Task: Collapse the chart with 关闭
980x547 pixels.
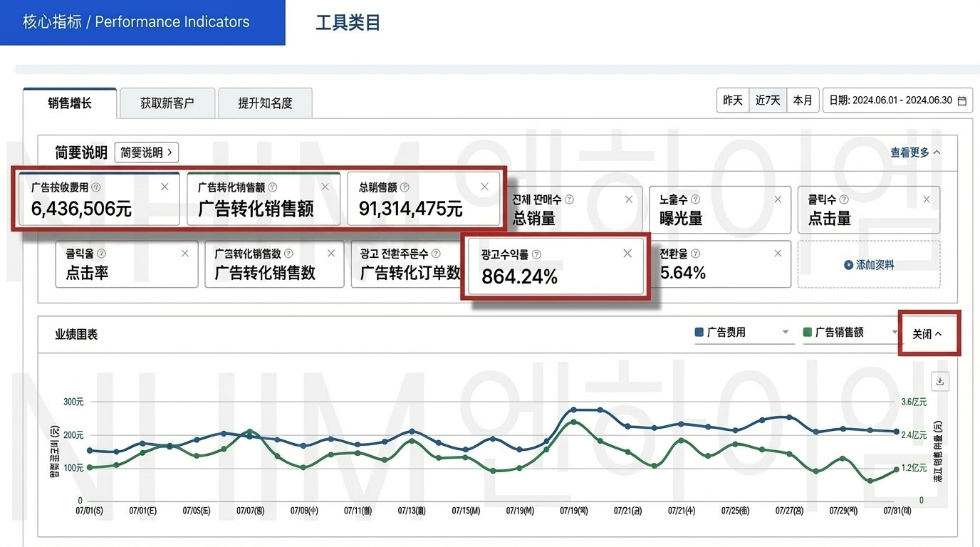Action: [x=927, y=334]
